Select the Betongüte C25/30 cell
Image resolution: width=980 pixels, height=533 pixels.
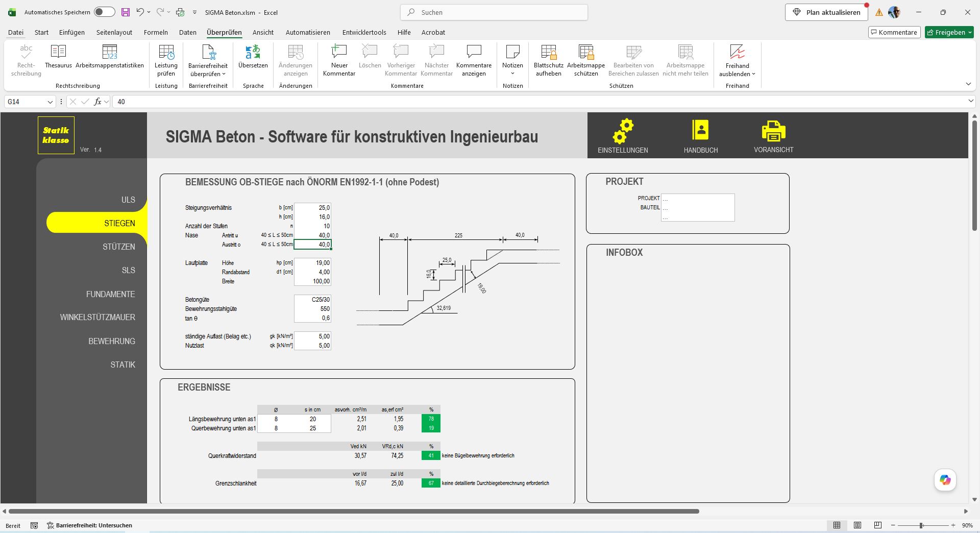(312, 300)
